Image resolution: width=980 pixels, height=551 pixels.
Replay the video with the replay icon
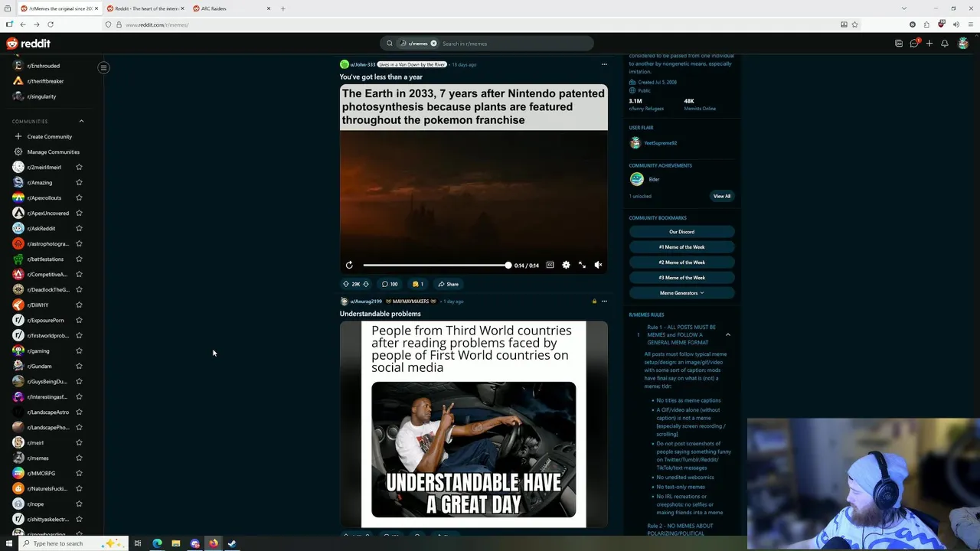349,265
